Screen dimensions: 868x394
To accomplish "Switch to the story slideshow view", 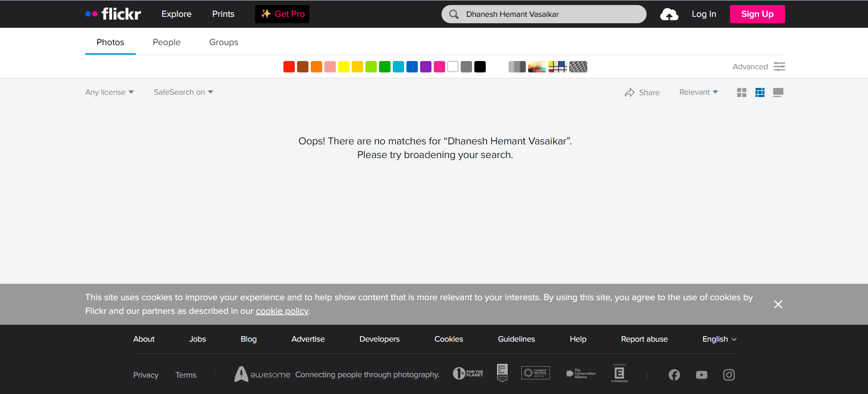I will pos(778,92).
